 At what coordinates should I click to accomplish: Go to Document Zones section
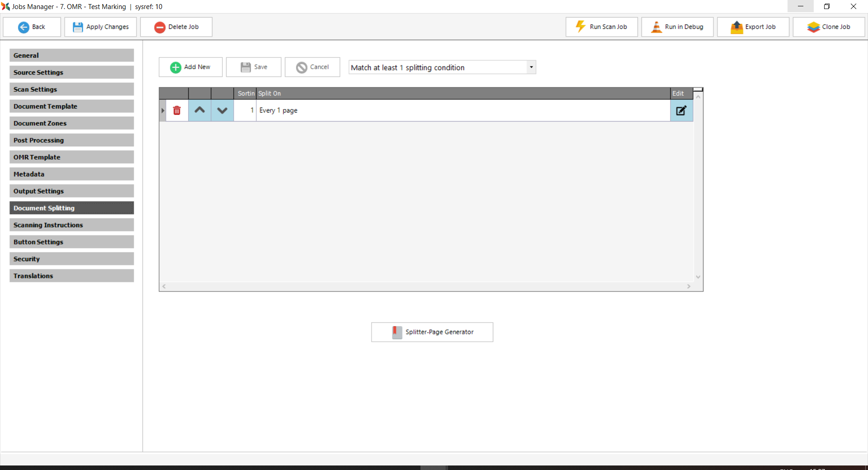(x=71, y=123)
